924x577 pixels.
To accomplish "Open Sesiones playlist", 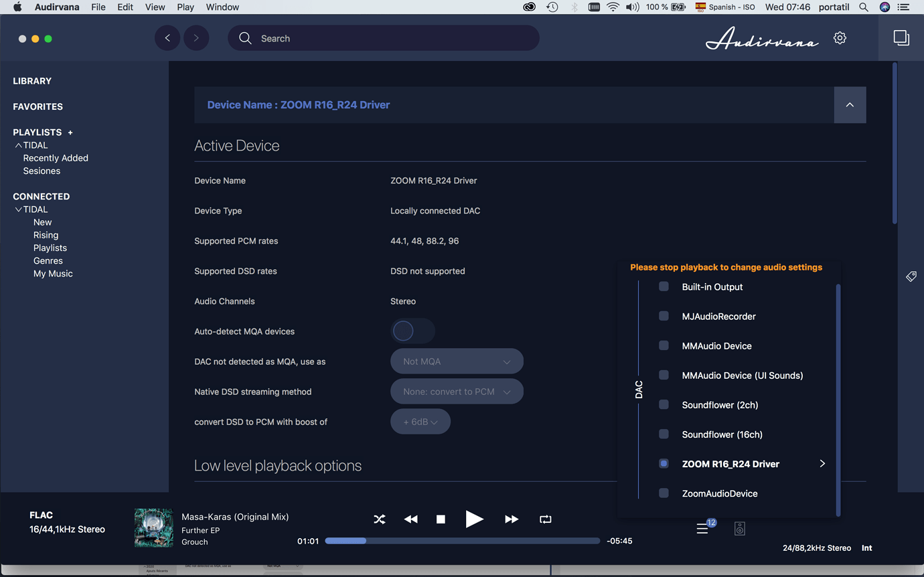I will pos(42,171).
